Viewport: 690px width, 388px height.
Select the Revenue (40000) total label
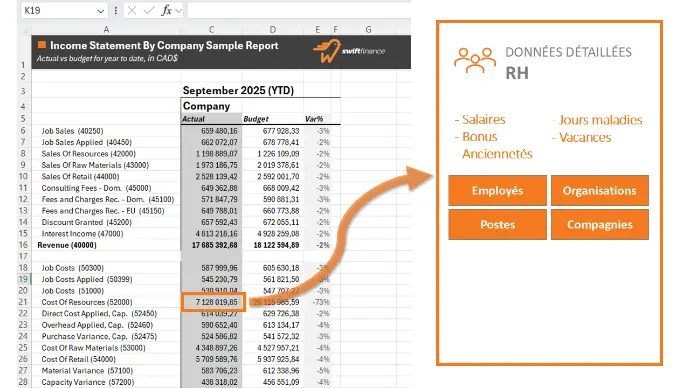(x=67, y=245)
